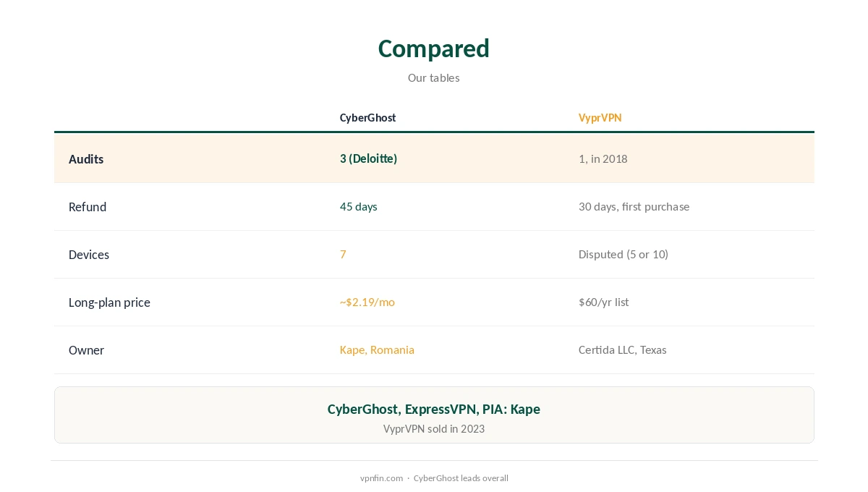868x492 pixels.
Task: Click the '~$2.19/mo' price cell
Action: pos(367,302)
